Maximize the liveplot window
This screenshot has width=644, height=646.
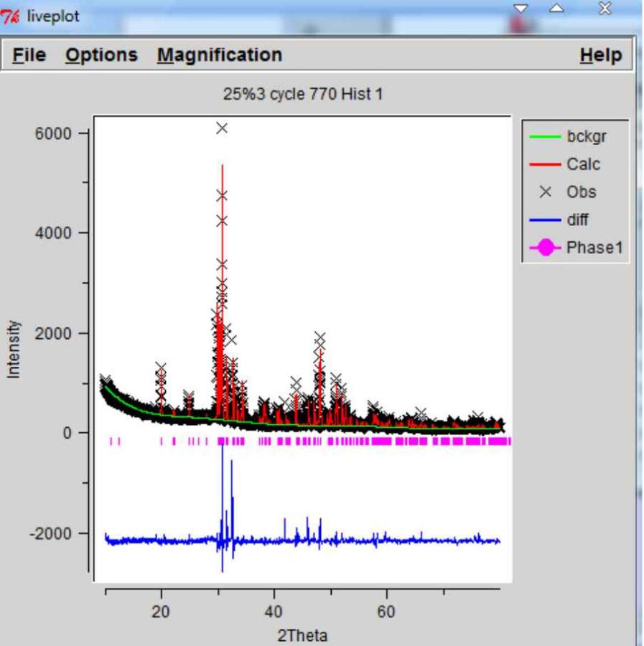557,9
